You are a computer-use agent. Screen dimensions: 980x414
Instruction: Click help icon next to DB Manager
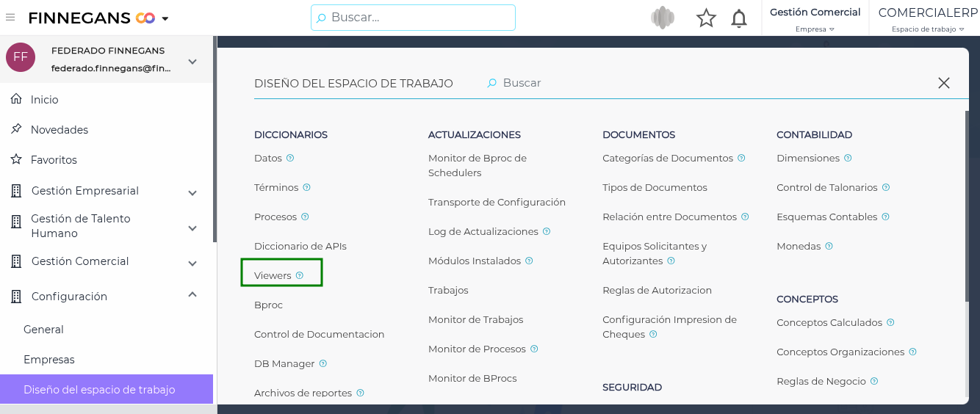[323, 363]
